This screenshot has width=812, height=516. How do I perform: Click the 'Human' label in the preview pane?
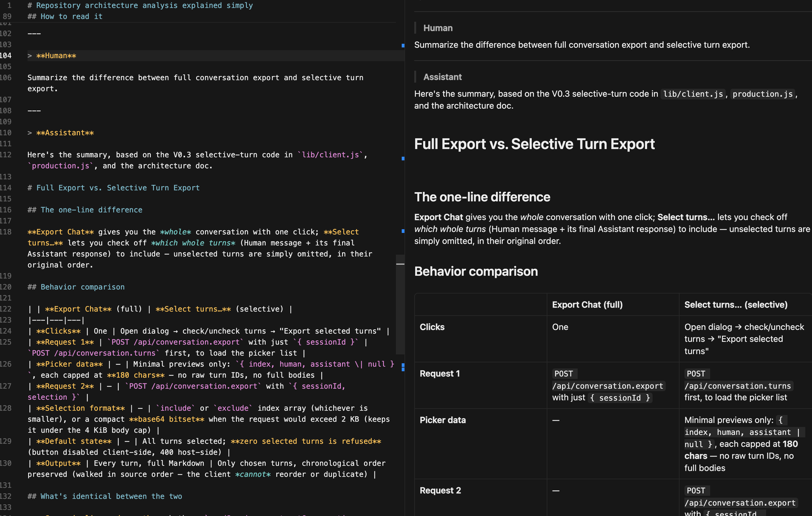pyautogui.click(x=438, y=28)
